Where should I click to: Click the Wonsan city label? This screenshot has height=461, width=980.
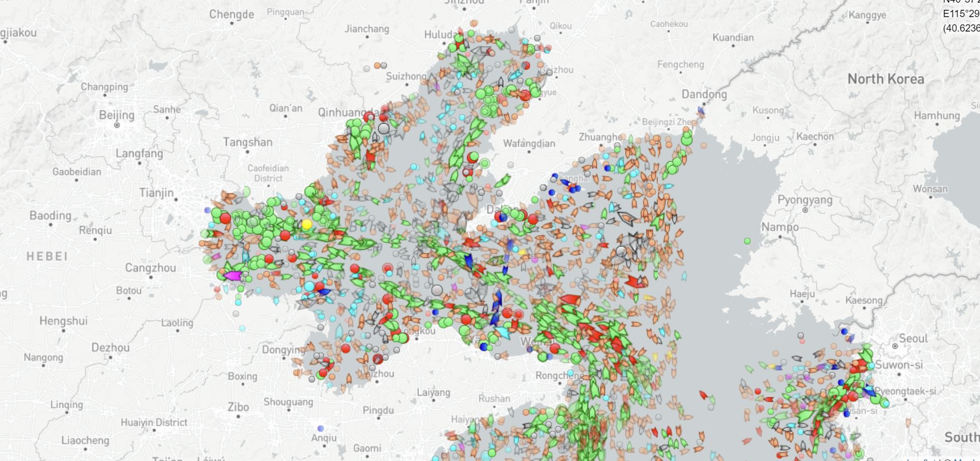pos(930,189)
